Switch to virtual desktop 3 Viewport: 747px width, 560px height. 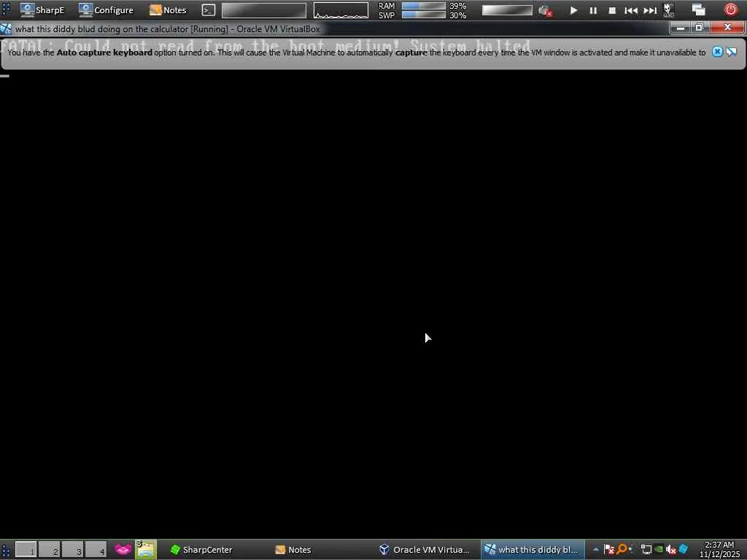click(72, 549)
